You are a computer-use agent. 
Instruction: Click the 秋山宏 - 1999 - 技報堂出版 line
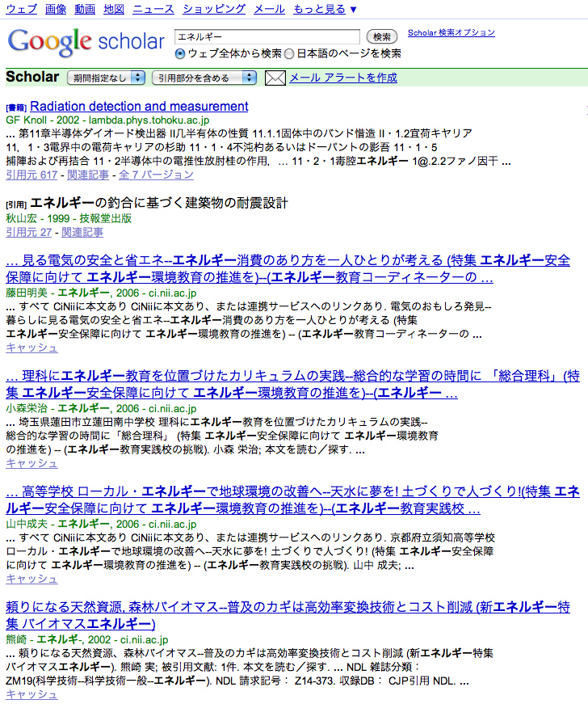tap(69, 219)
